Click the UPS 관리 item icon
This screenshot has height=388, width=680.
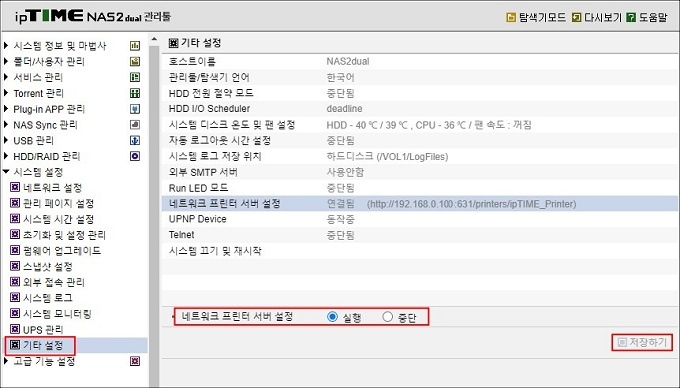pyautogui.click(x=15, y=329)
